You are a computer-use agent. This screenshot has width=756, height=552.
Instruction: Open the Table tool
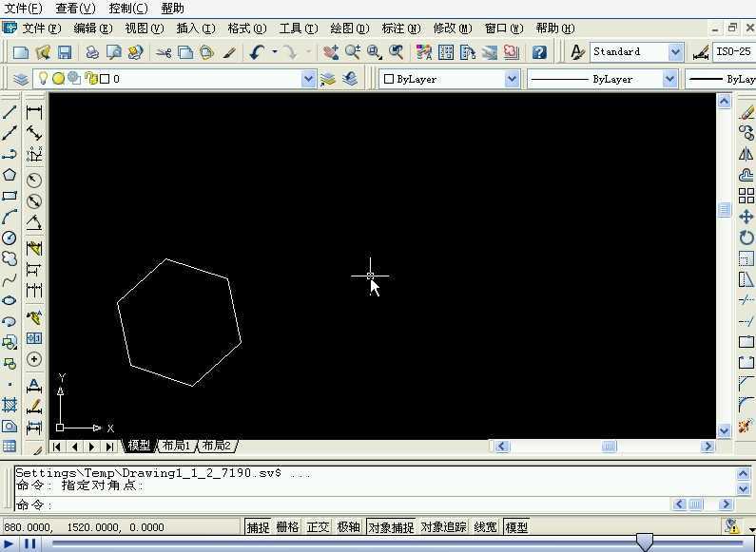tap(10, 446)
